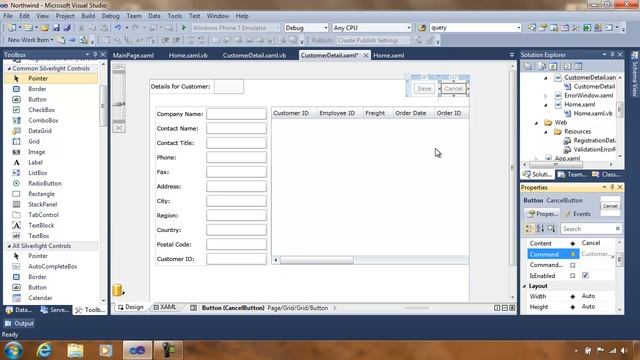Click the Save icon in the toolbar
Screen dimensions: 640x360
click(56, 28)
